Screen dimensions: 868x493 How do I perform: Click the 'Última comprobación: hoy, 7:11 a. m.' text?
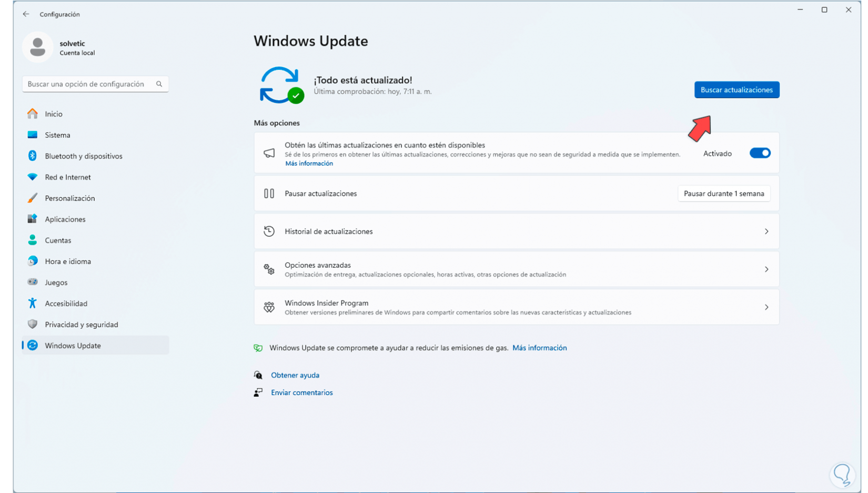click(x=372, y=92)
